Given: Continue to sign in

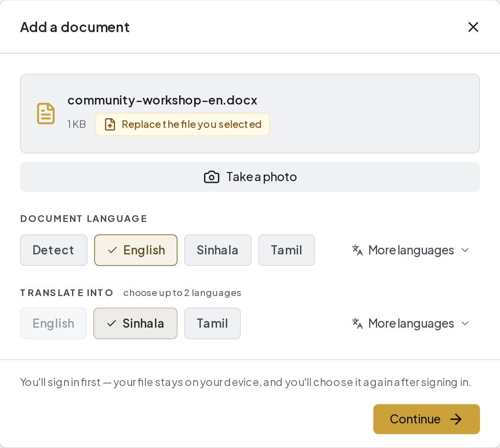Looking at the screenshot, I should click(427, 419).
